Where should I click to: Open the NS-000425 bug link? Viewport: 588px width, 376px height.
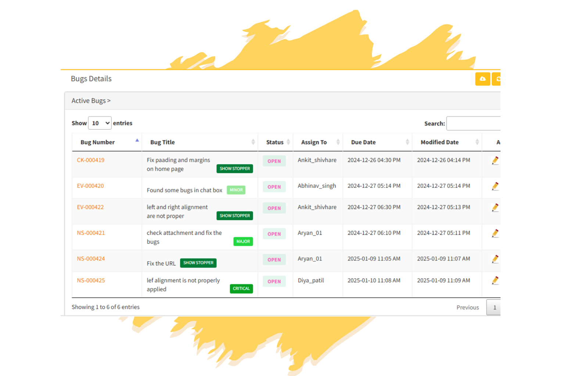[91, 280]
